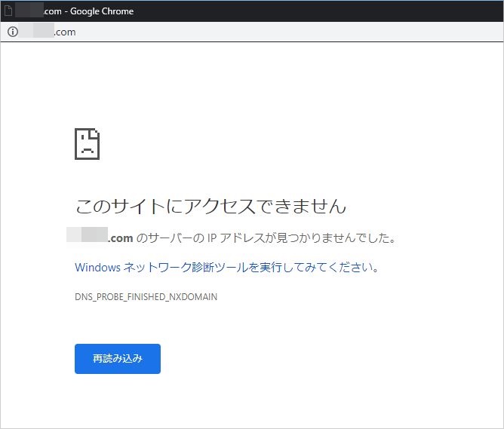Click the sad page error icon
This screenshot has width=504, height=429.
[87, 144]
